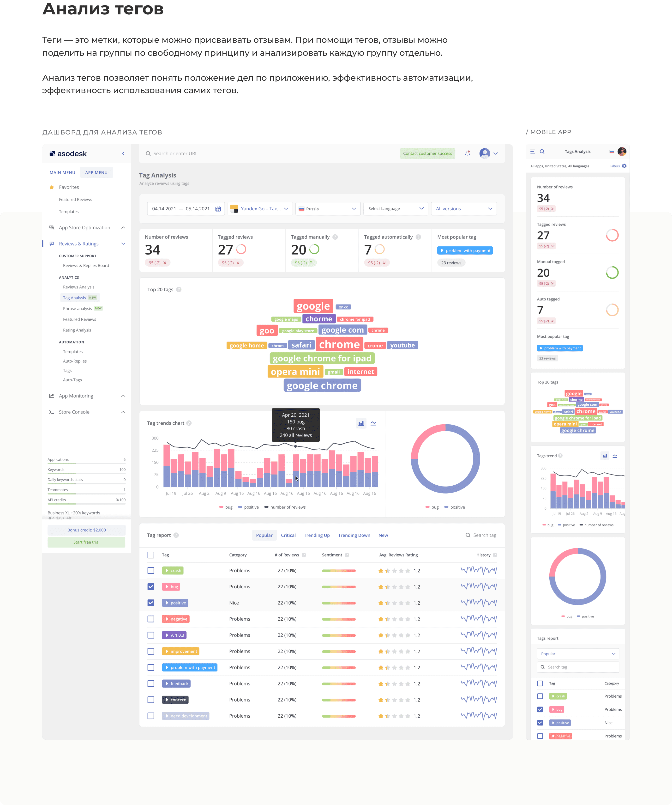This screenshot has height=805, width=672.
Task: Click the Start free trial button
Action: tap(86, 542)
